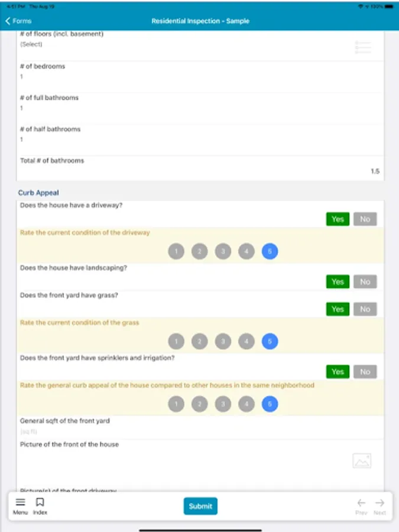Select No for front yard has grass

coord(365,309)
